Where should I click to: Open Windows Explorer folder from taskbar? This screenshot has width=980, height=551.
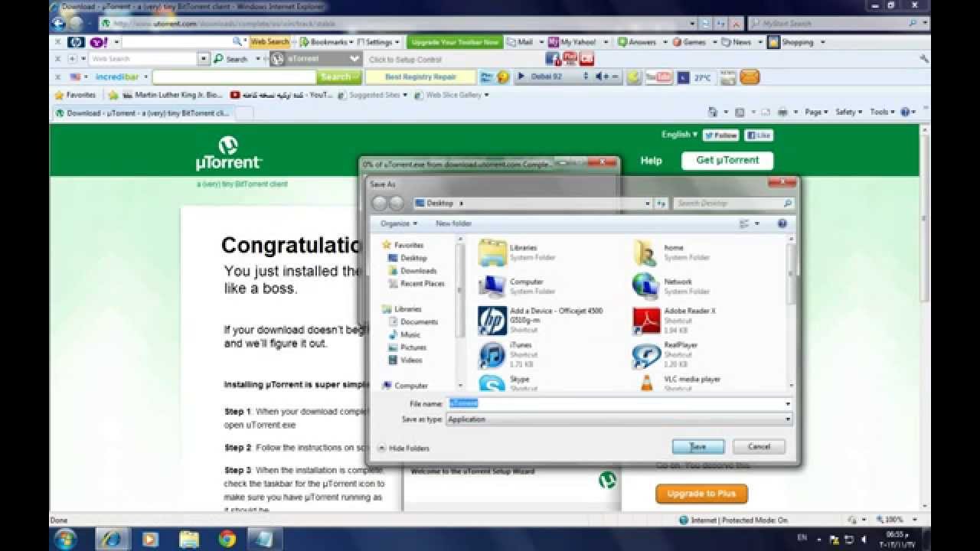click(x=188, y=539)
